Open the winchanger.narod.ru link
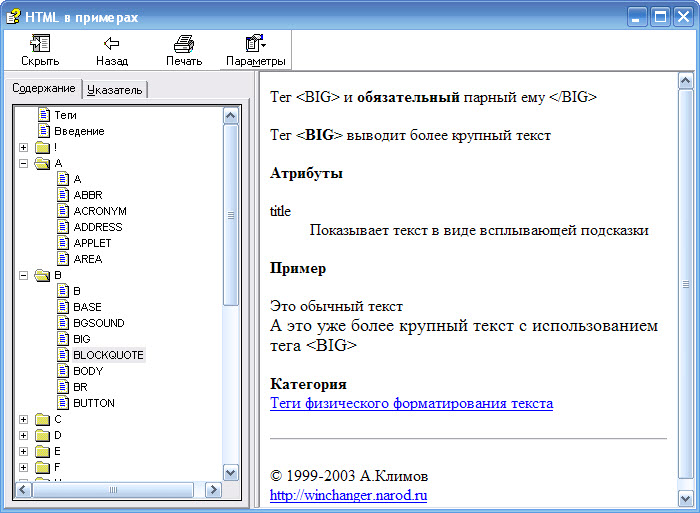The width and height of the screenshot is (700, 513). pos(348,495)
